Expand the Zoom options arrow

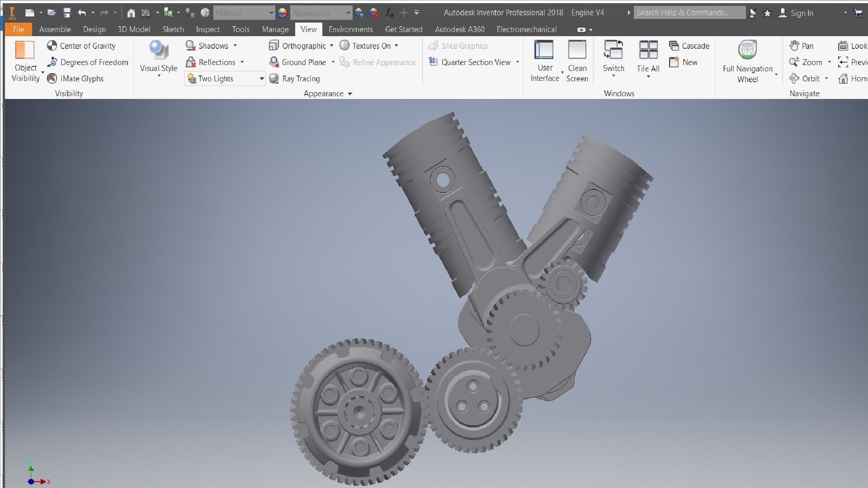(829, 62)
